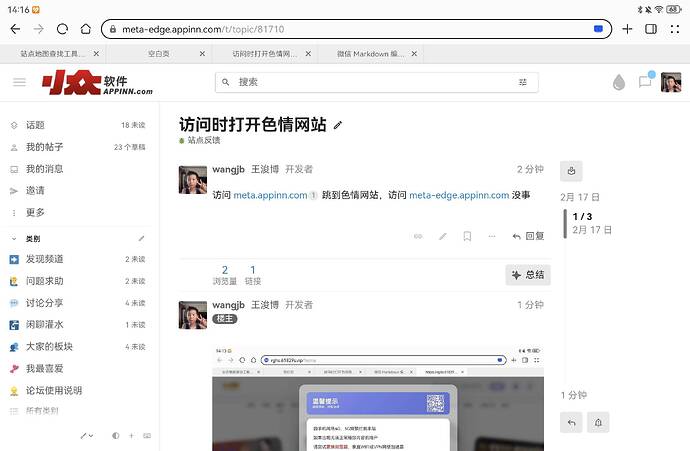The width and height of the screenshot is (690, 451).
Task: Switch to the 访问时打开色情网 tab
Action: (x=264, y=54)
